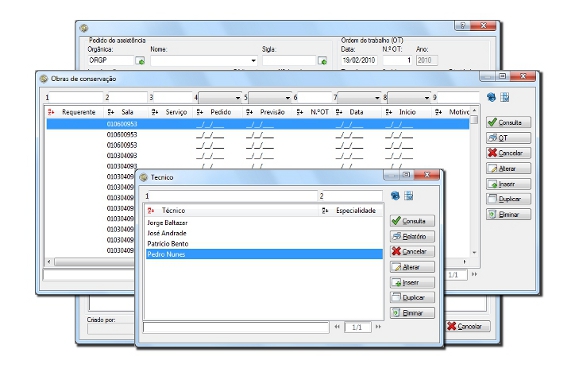Click Inserir in the Tecnico window
This screenshot has width=579, height=372.
[412, 283]
